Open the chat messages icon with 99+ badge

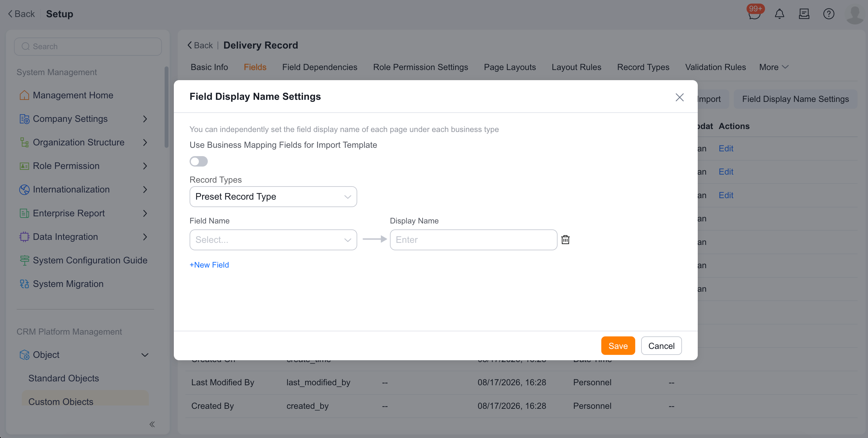[x=754, y=14]
